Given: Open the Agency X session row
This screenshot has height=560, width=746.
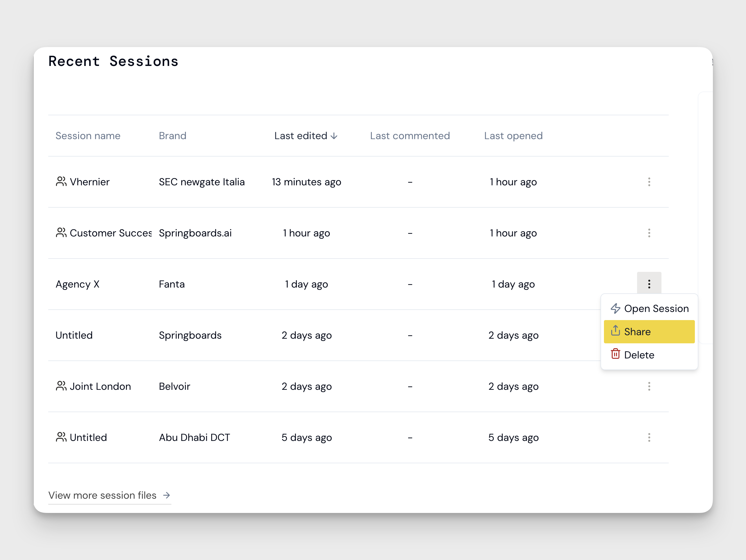Looking at the screenshot, I should [78, 284].
